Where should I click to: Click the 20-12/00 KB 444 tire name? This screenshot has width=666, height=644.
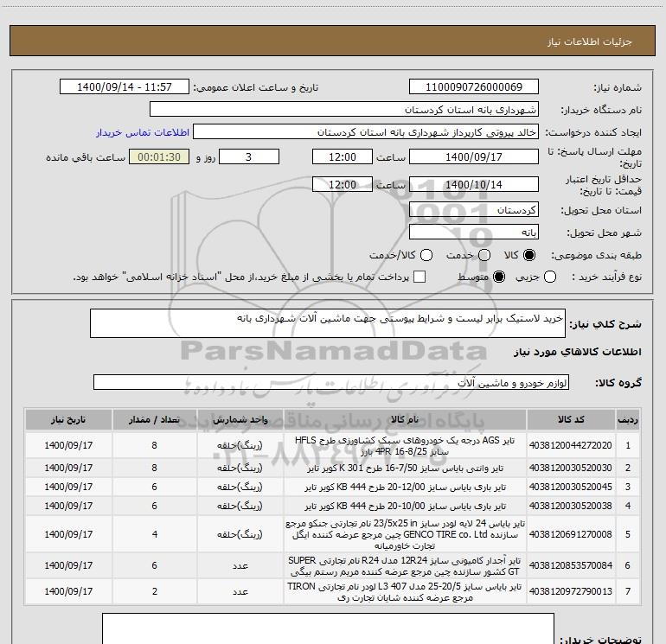[x=405, y=487]
